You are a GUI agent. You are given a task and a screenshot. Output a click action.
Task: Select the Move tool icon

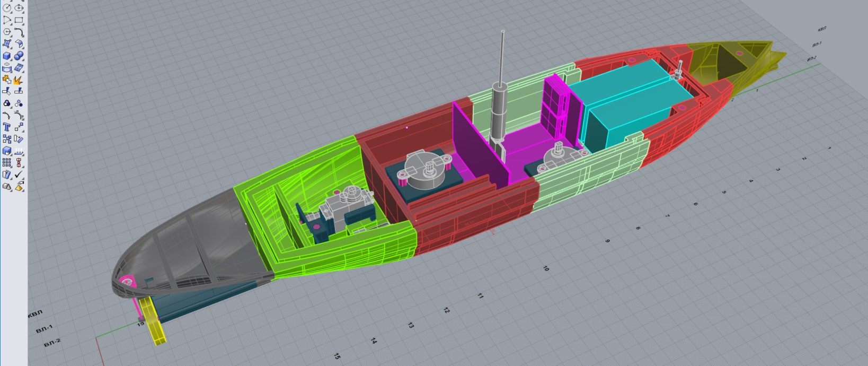(x=19, y=127)
